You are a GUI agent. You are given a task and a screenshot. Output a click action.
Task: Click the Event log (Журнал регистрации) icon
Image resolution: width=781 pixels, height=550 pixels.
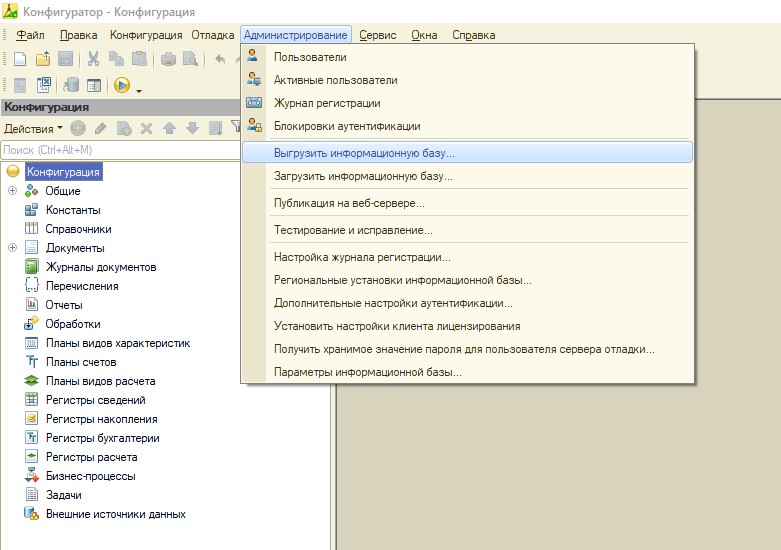(x=254, y=103)
